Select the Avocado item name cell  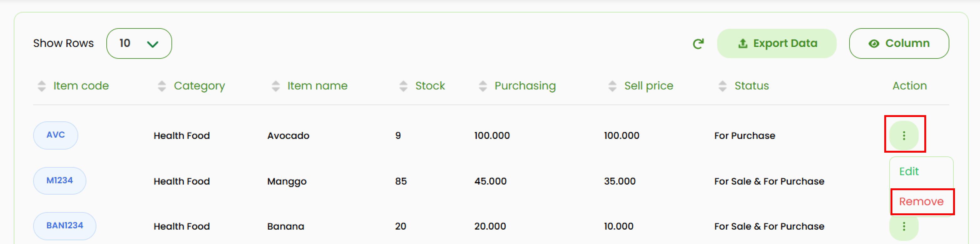[x=288, y=136]
